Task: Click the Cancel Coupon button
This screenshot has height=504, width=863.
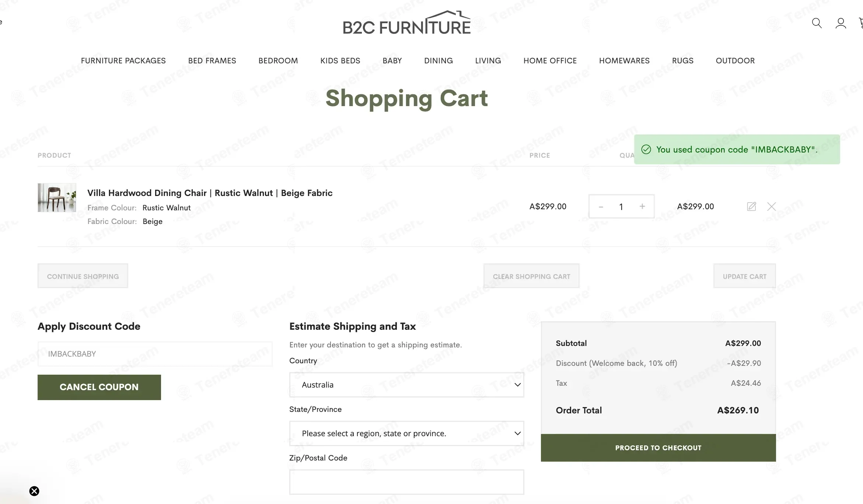Action: pos(99,387)
